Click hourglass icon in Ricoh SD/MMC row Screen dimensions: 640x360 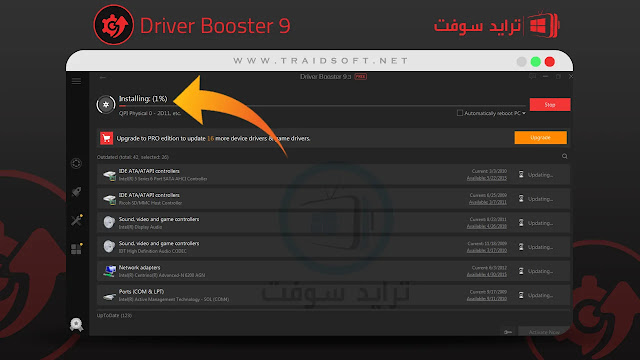(x=521, y=199)
